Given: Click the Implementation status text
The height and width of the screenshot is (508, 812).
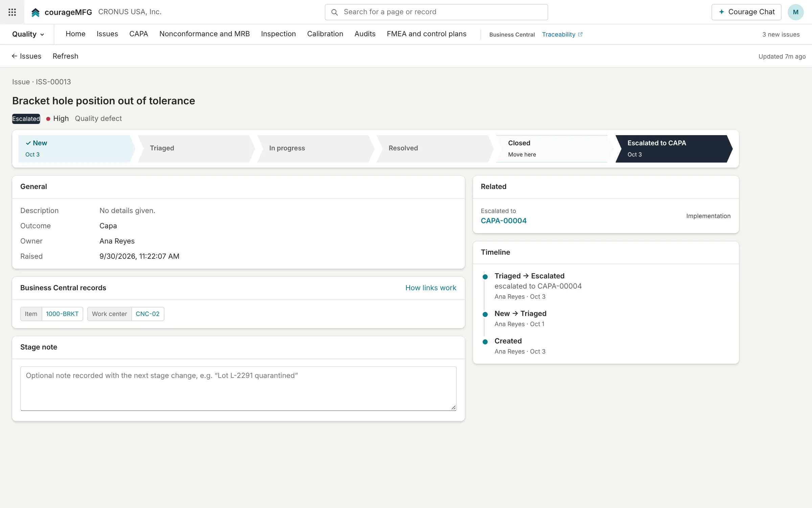Looking at the screenshot, I should point(708,216).
